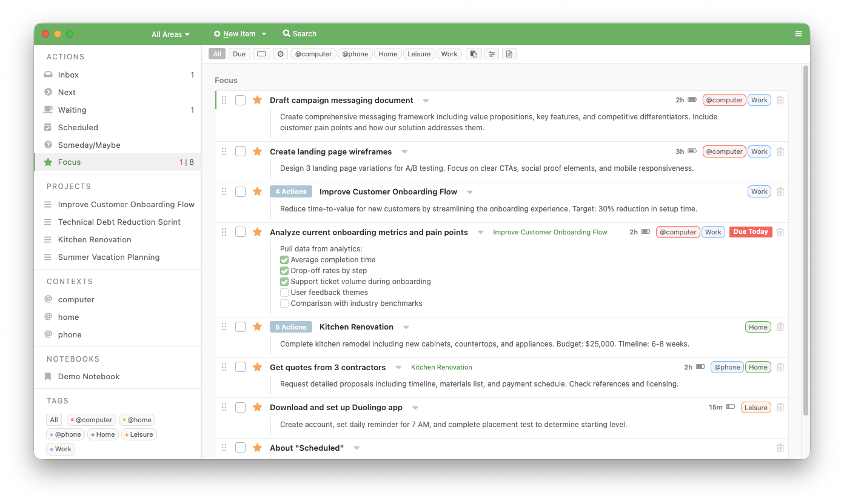Switch to the Work filter tab
The width and height of the screenshot is (844, 504).
tap(449, 53)
